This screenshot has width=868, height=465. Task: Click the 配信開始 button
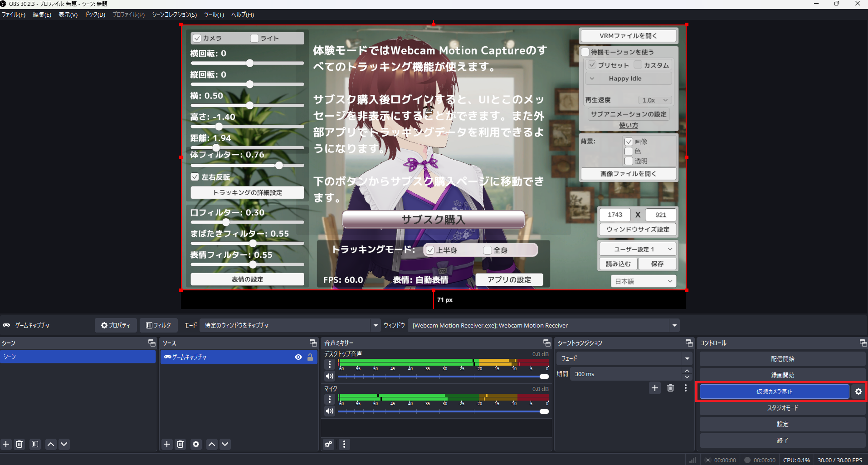click(x=782, y=359)
